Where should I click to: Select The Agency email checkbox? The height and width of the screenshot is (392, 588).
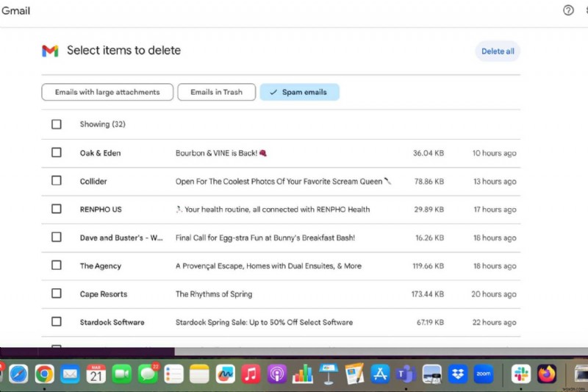pyautogui.click(x=57, y=266)
